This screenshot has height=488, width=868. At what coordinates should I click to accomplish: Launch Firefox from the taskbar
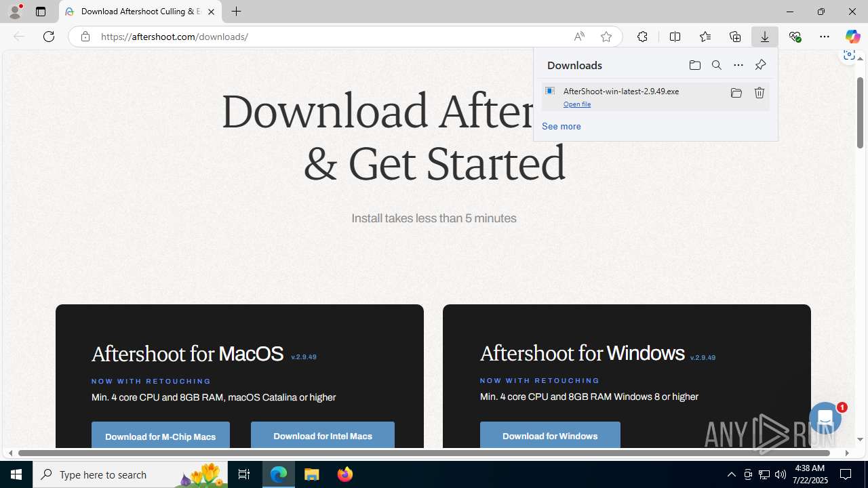(x=344, y=474)
